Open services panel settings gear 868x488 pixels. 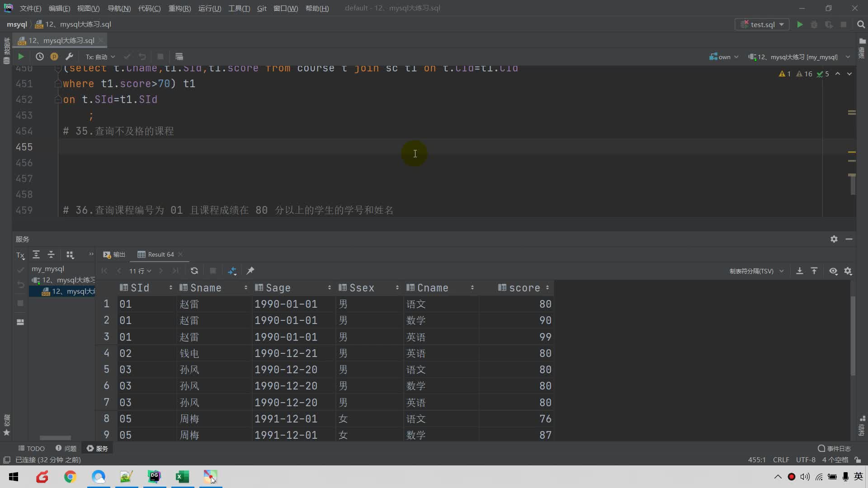tap(834, 239)
